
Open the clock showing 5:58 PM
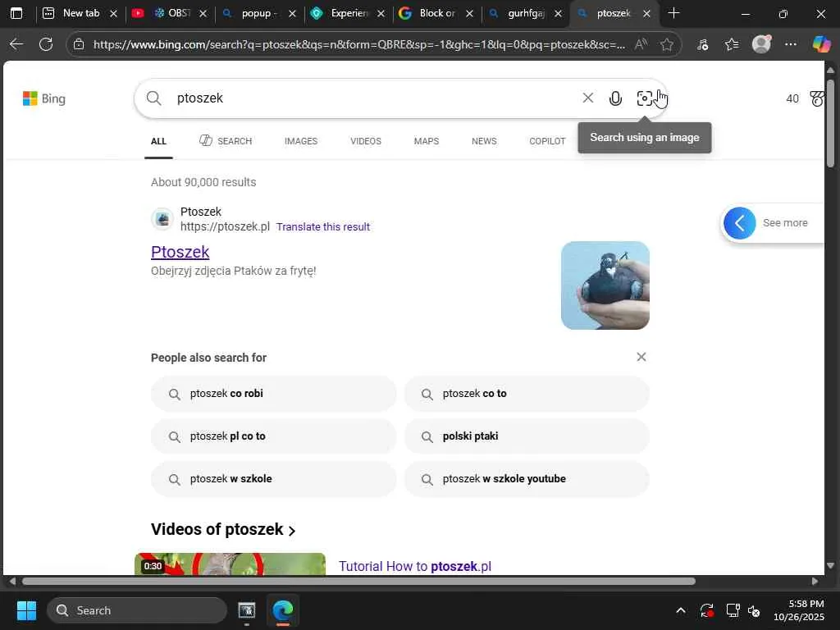pos(799,610)
